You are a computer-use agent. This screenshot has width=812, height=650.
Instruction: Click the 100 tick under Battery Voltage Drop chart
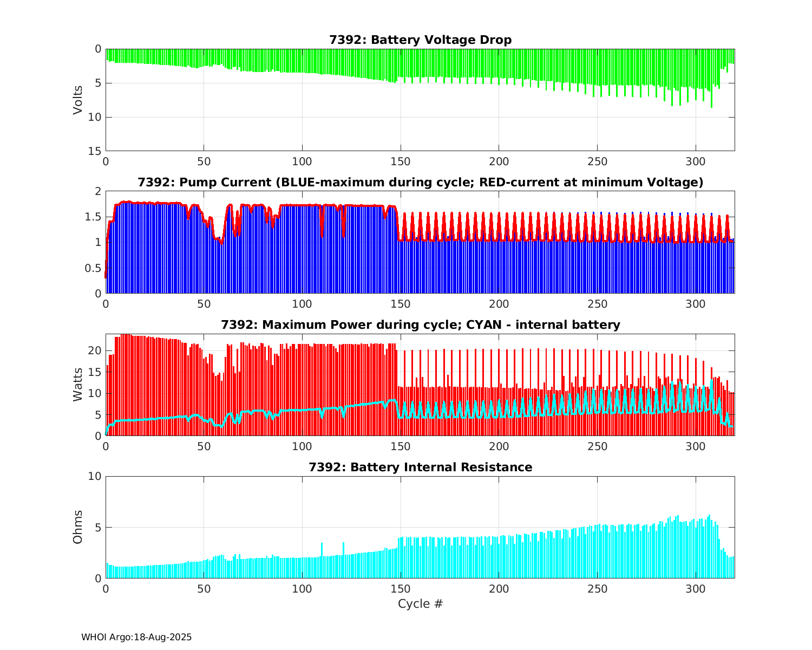click(302, 161)
